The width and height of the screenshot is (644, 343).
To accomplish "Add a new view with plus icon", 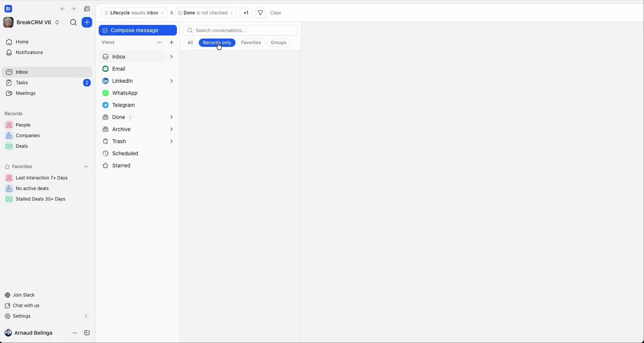I will (x=171, y=42).
